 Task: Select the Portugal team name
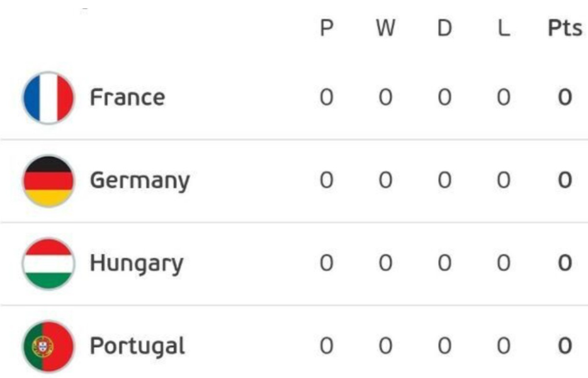point(137,347)
